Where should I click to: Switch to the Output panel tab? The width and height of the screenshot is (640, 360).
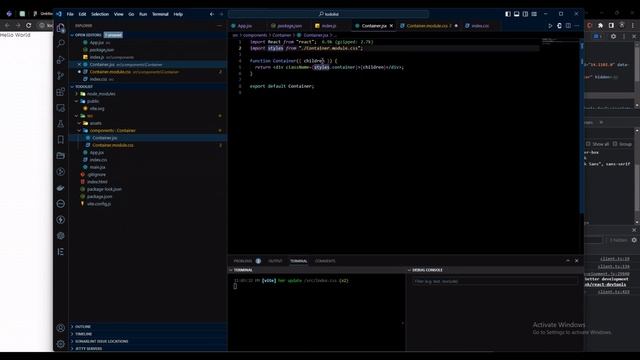coord(275,261)
